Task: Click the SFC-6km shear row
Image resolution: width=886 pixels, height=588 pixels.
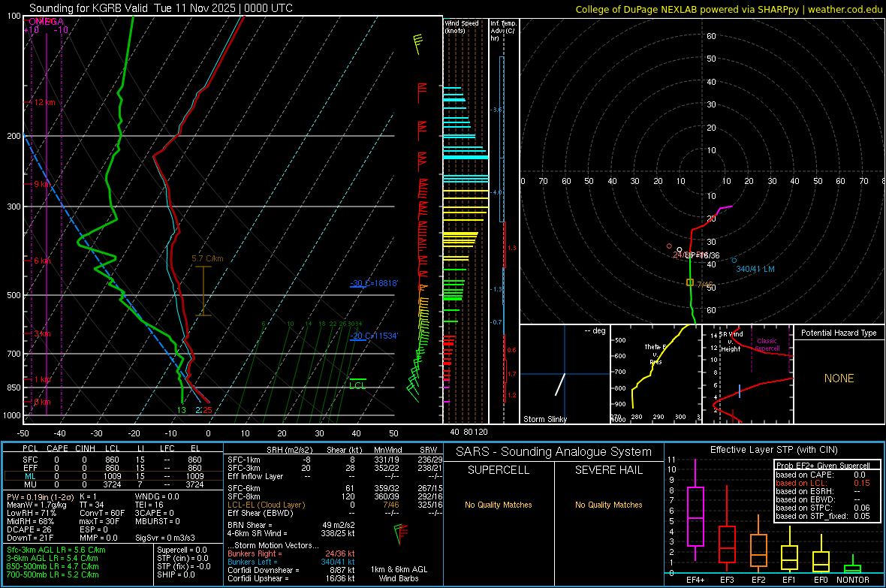Action: point(335,488)
